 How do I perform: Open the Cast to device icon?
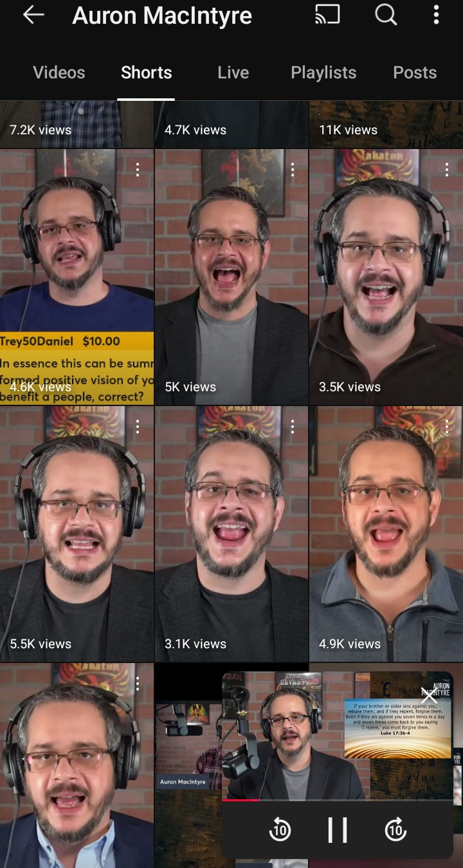(x=327, y=14)
